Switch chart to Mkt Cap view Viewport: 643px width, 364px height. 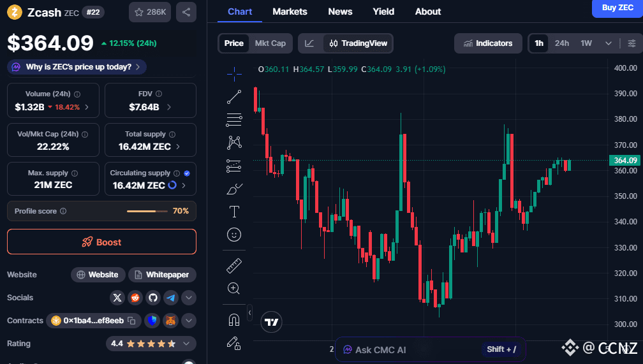270,43
